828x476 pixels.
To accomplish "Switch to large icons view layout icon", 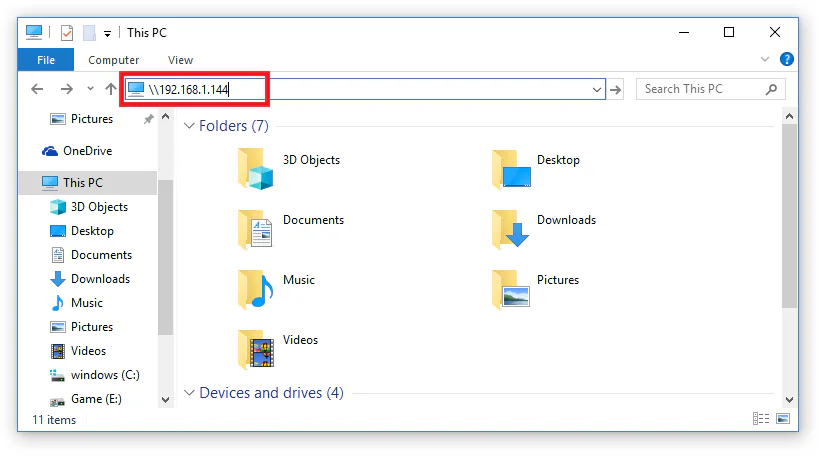I will (783, 419).
